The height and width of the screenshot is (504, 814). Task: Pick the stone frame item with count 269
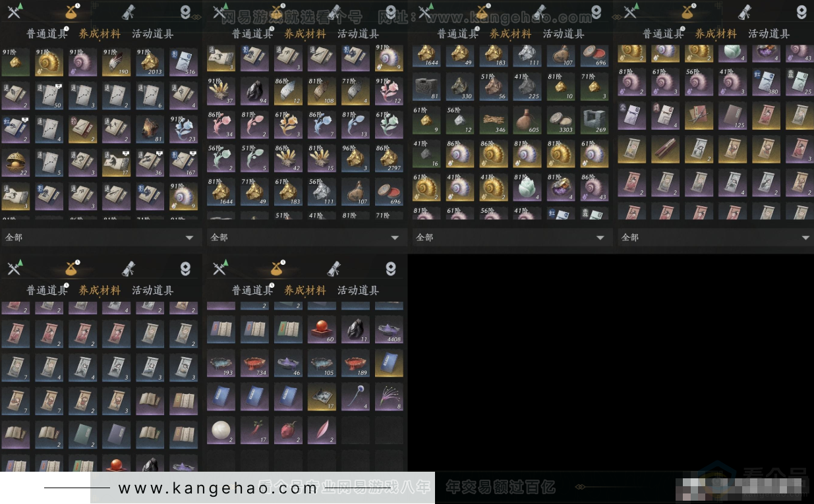tap(595, 120)
